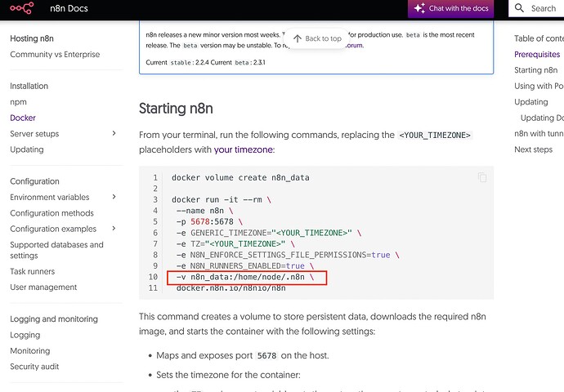Click the Back to top button
This screenshot has width=564, height=392.
tap(316, 38)
